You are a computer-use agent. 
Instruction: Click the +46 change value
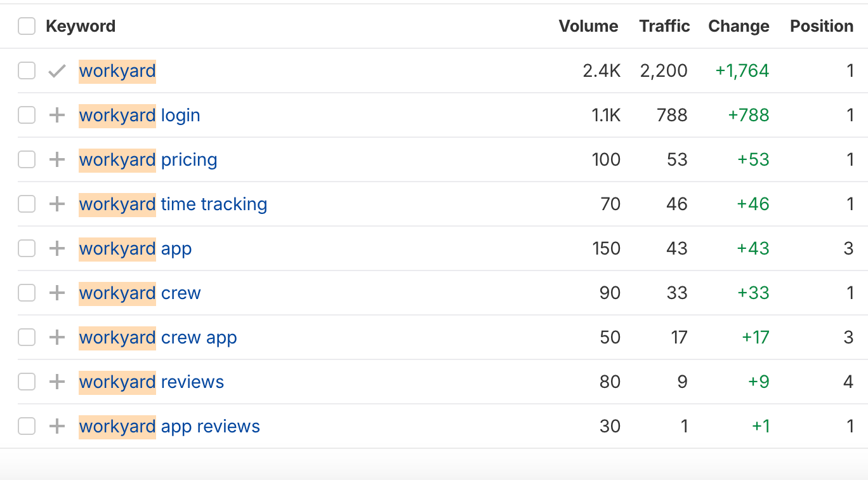753,204
